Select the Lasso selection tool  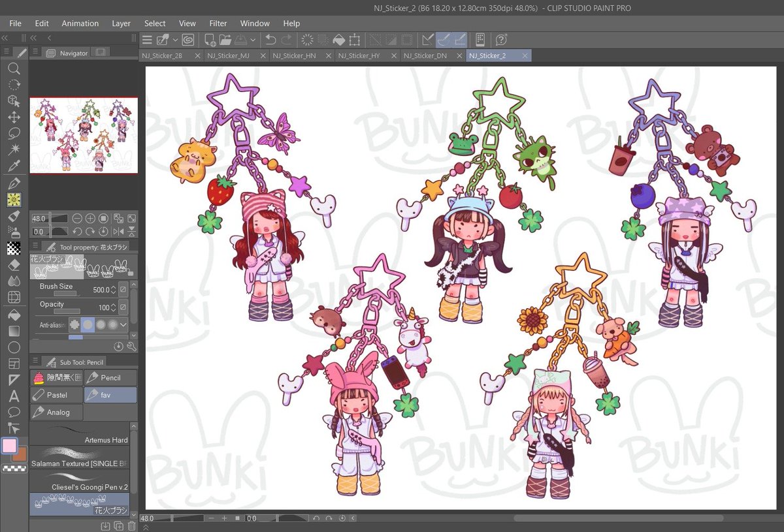(x=14, y=134)
